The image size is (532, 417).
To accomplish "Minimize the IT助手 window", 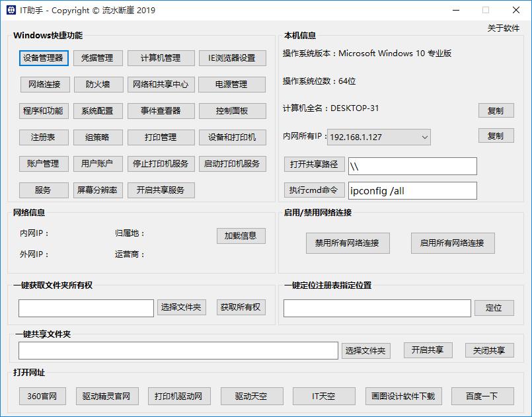I will coord(455,10).
